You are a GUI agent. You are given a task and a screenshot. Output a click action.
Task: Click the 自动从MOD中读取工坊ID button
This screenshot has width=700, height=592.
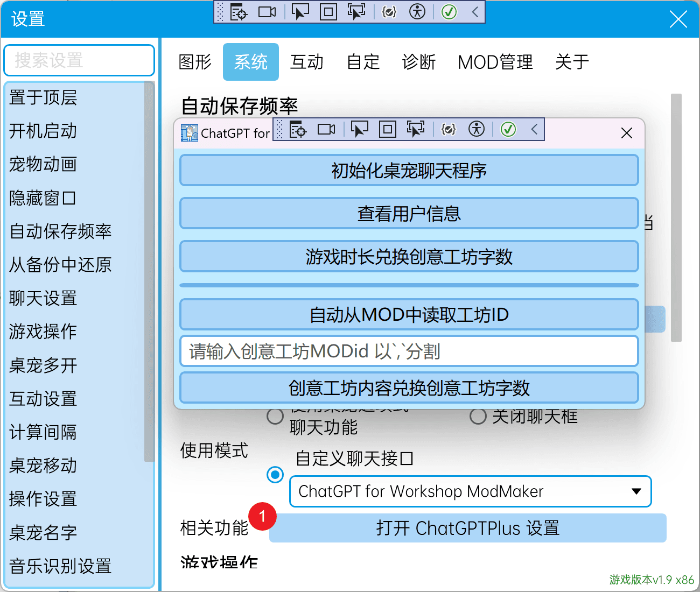[409, 315]
